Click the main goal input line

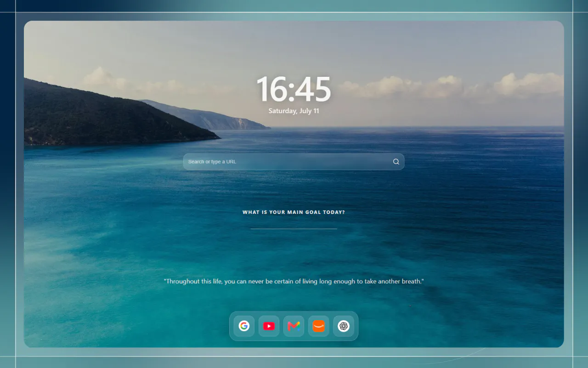pyautogui.click(x=294, y=224)
